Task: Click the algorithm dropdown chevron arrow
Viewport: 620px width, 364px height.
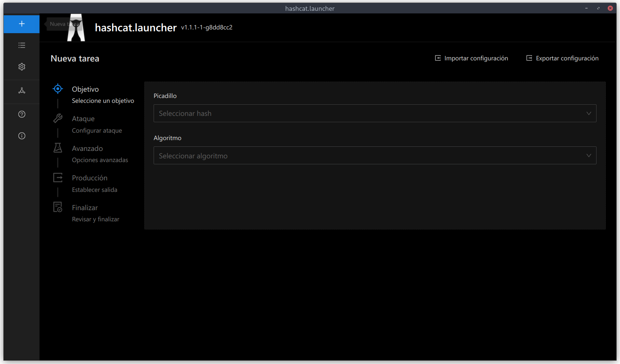Action: pos(589,155)
